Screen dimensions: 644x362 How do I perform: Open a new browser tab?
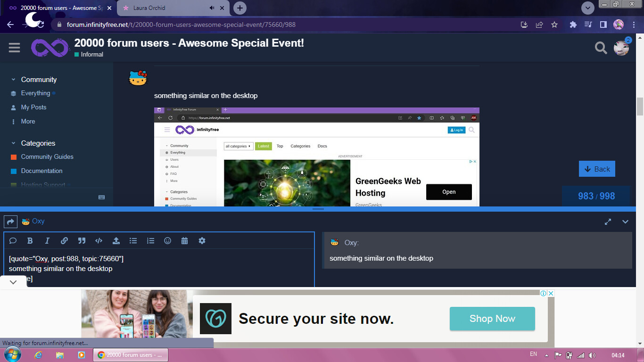tap(240, 8)
